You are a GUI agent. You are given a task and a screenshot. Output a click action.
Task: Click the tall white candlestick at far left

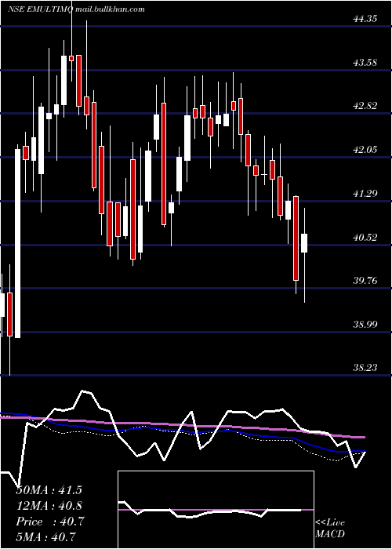pos(17,243)
